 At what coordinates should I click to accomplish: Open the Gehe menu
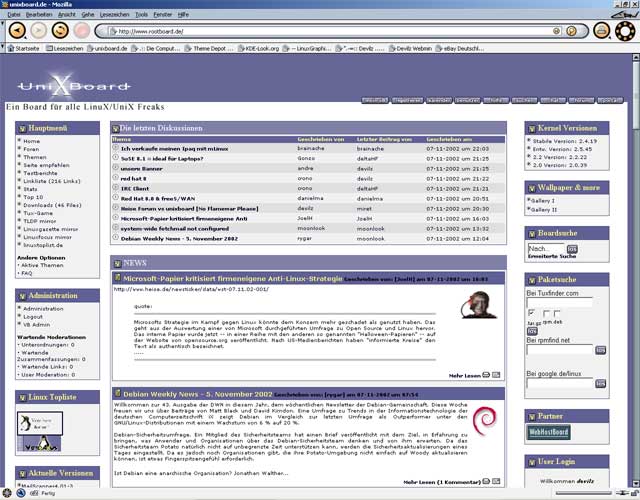88,14
